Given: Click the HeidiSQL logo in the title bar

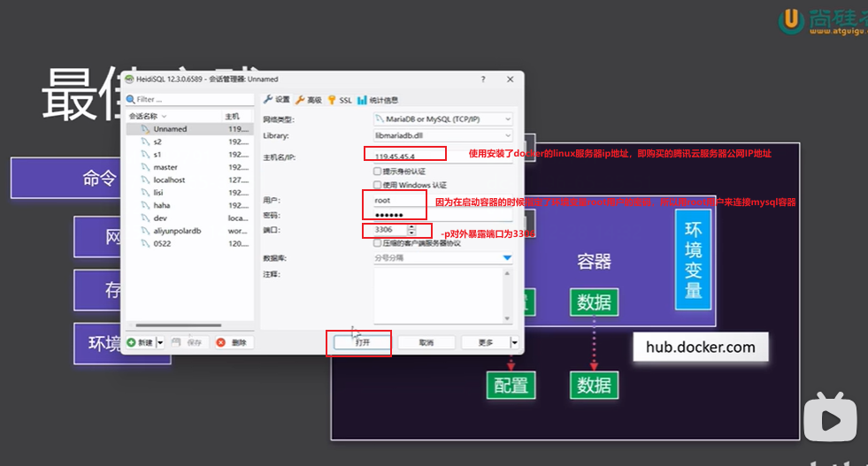Looking at the screenshot, I should click(x=129, y=80).
